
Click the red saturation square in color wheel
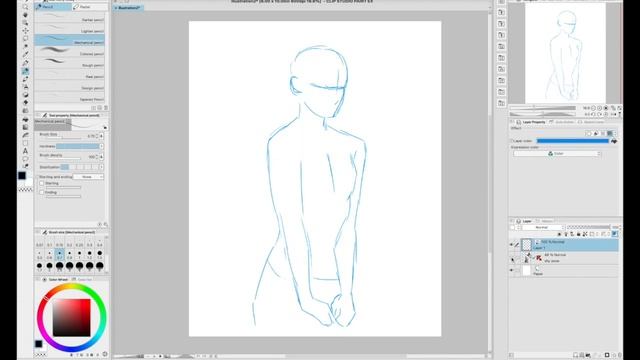71,318
